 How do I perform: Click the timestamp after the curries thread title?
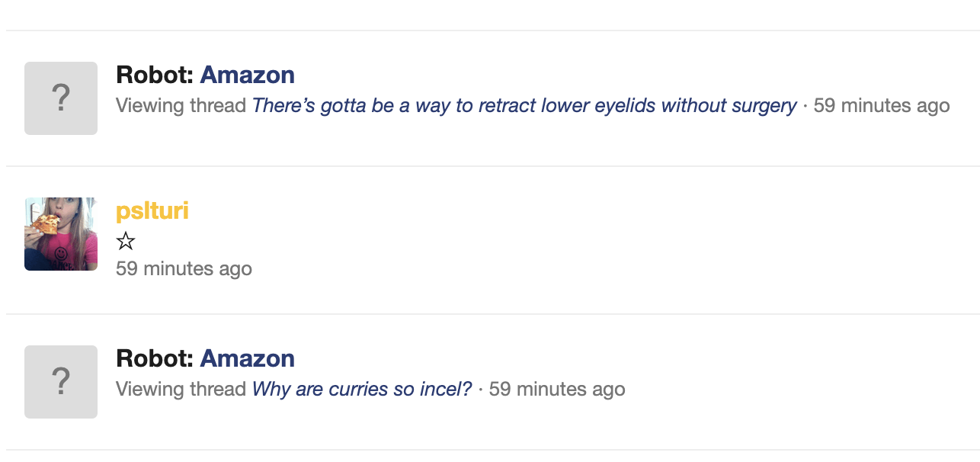pos(557,389)
